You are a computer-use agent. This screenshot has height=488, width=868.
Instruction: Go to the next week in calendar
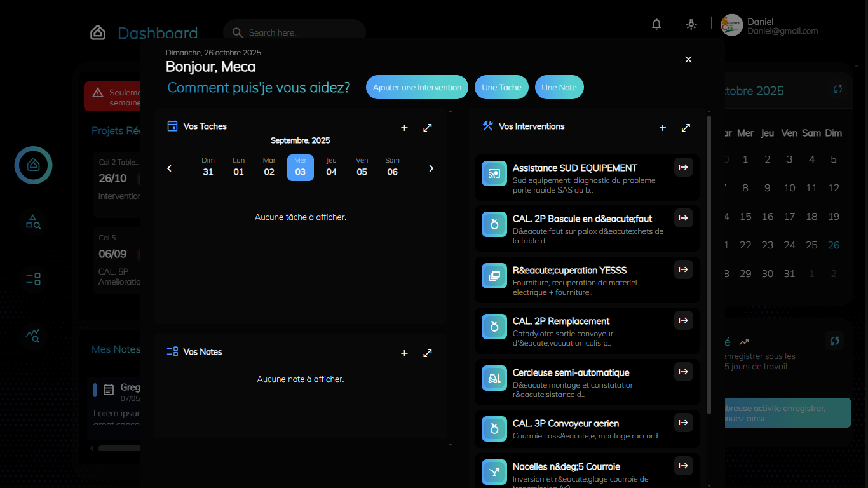click(431, 168)
